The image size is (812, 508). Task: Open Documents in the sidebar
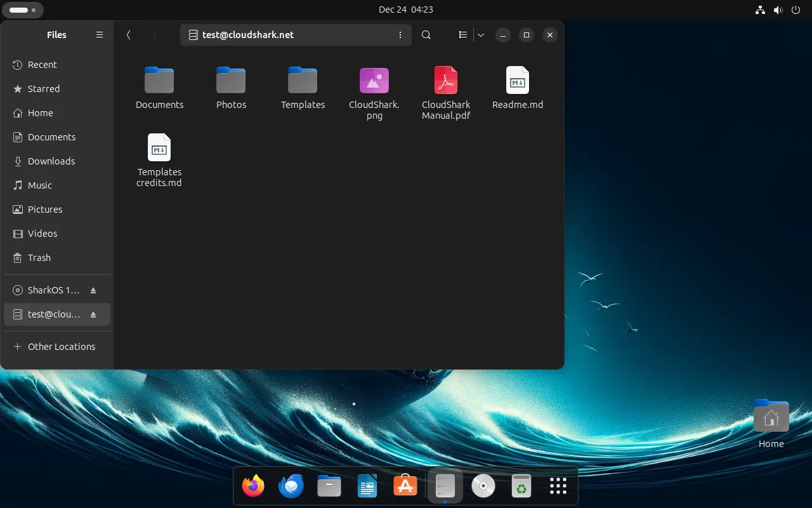tap(57, 137)
